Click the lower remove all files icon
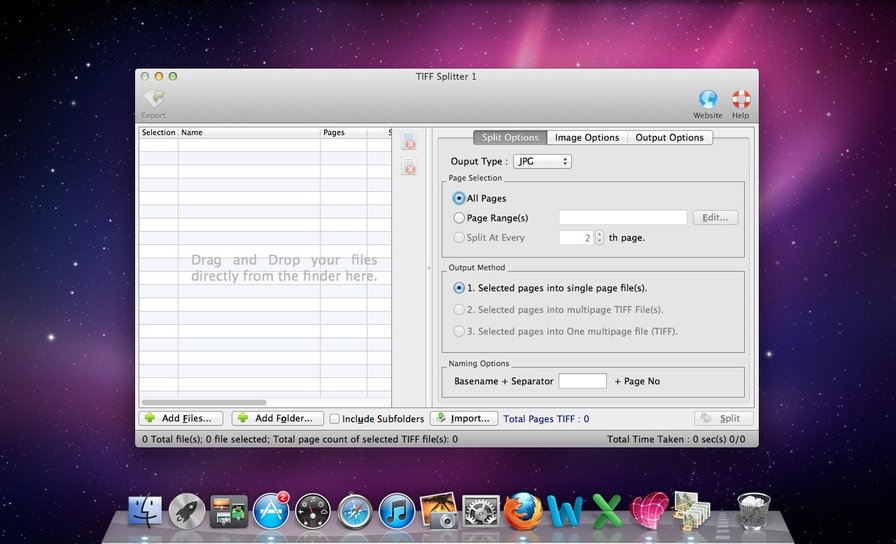This screenshot has width=896, height=544. pos(409,167)
